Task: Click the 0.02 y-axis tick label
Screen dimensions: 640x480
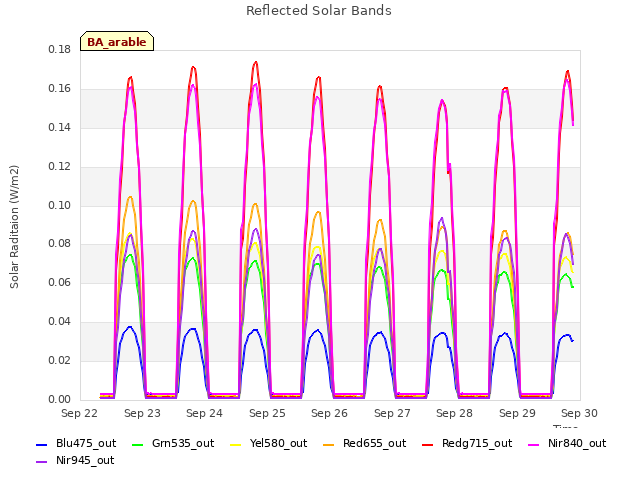Action: coord(60,360)
